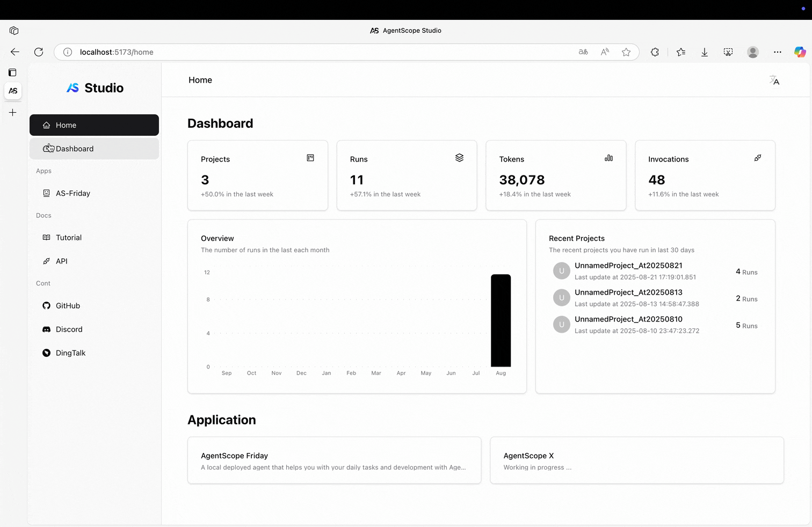Click the site info icon in address bar
This screenshot has height=527, width=812.
coord(68,52)
